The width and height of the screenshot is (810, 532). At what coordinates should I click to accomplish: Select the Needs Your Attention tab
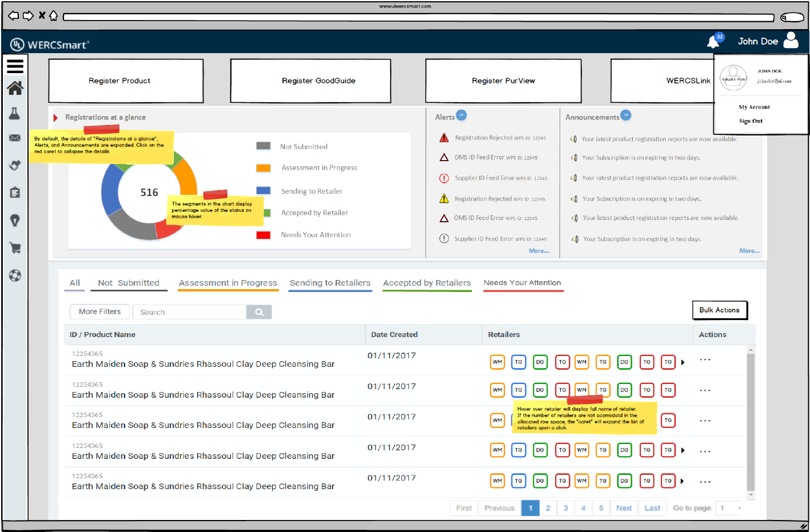522,283
